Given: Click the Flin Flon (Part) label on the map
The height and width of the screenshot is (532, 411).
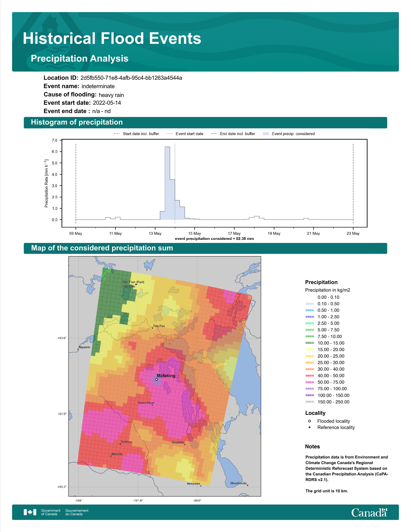Looking at the screenshot, I should (x=133, y=282).
